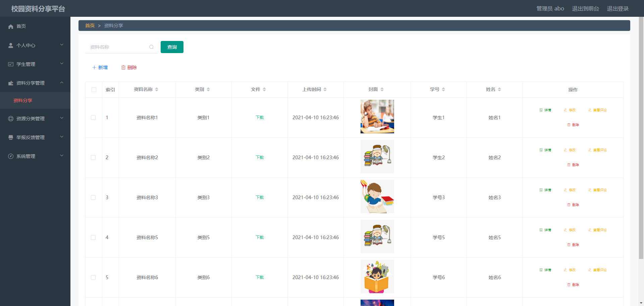Click trash 删除 in row 资料名称5
The image size is (644, 306).
click(x=573, y=245)
